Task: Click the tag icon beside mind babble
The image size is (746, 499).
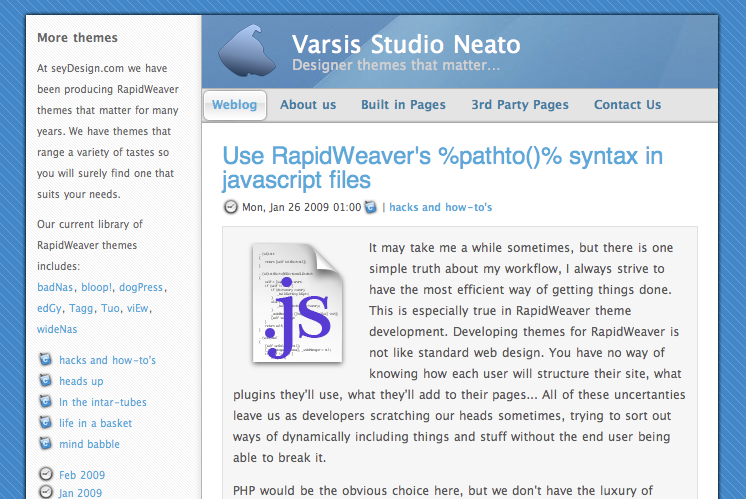Action: [x=44, y=443]
